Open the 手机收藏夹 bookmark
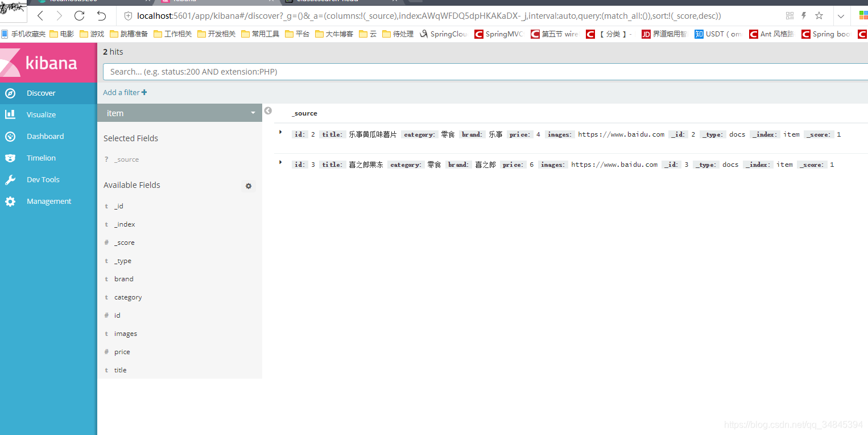 tap(23, 34)
